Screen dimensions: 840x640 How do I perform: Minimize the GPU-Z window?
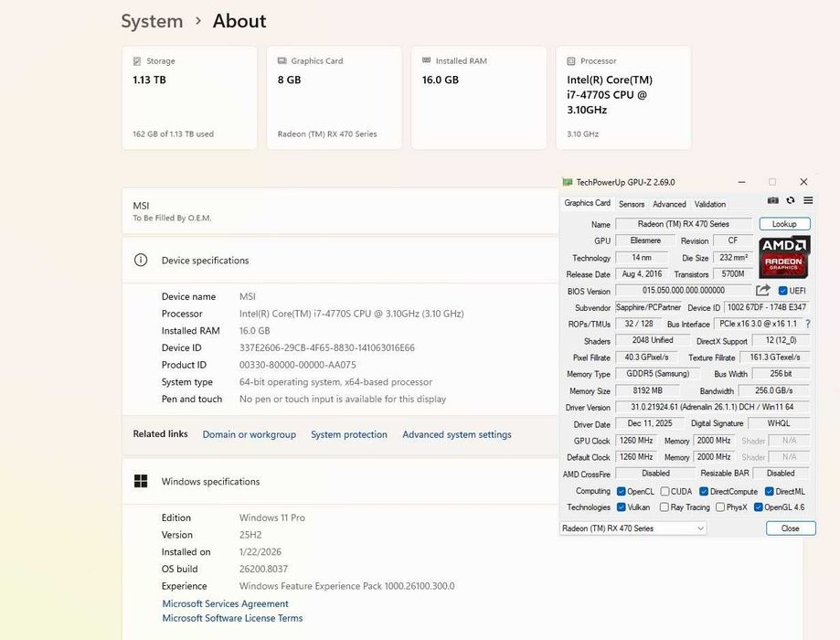coord(741,182)
